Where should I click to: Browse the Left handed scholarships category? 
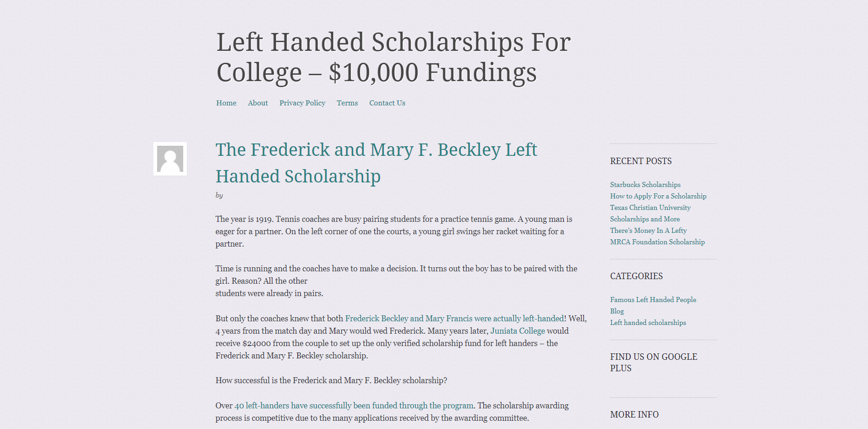click(647, 323)
